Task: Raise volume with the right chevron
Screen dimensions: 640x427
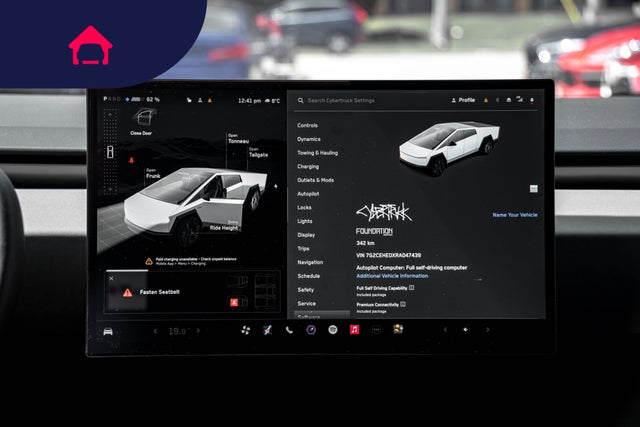Action: point(487,329)
